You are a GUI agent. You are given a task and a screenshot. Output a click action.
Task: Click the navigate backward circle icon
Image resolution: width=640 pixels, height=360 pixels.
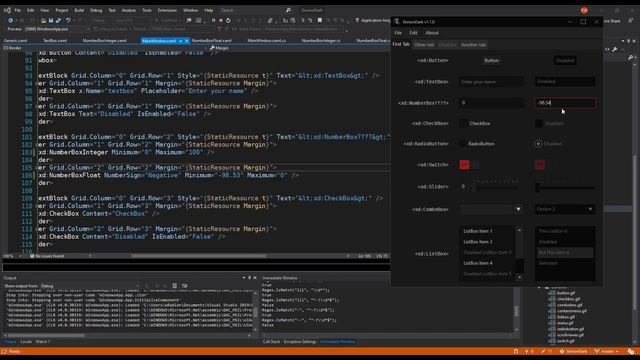(x=10, y=20)
